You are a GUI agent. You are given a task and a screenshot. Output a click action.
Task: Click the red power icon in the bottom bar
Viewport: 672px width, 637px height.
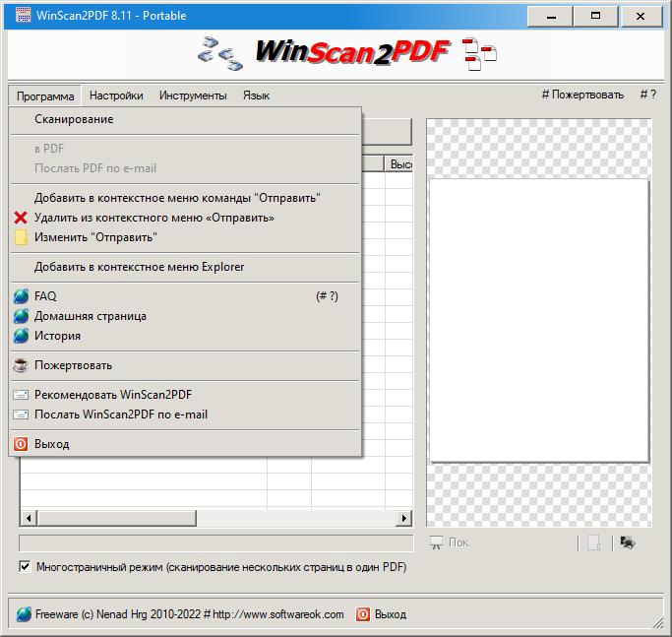pos(363,614)
